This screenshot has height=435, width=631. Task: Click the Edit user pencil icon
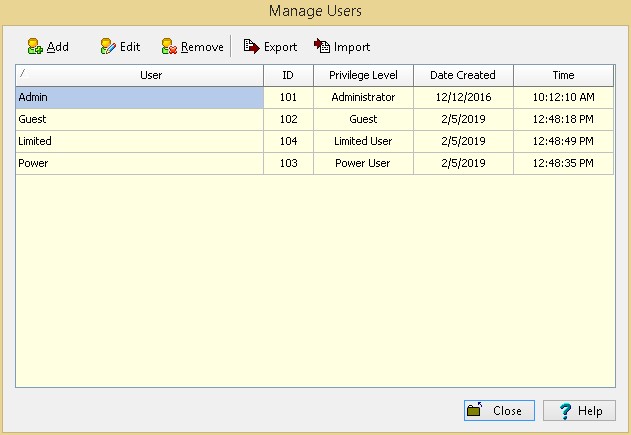(108, 46)
